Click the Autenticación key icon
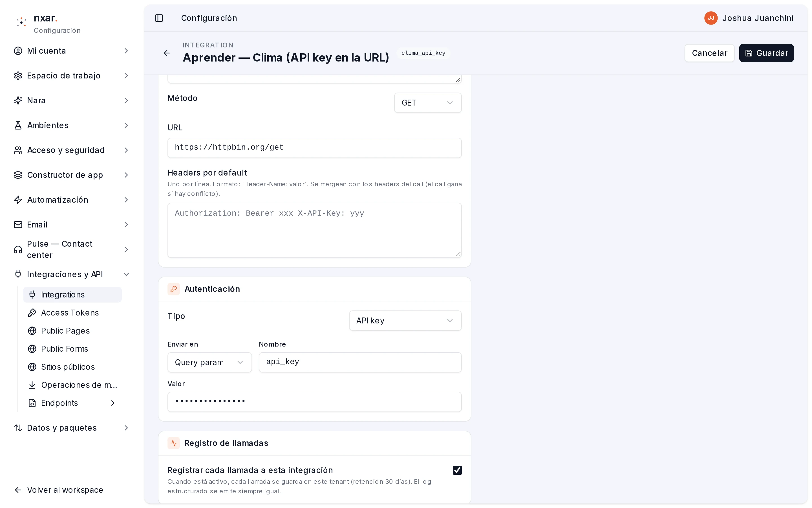The width and height of the screenshot is (812, 508). click(173, 289)
